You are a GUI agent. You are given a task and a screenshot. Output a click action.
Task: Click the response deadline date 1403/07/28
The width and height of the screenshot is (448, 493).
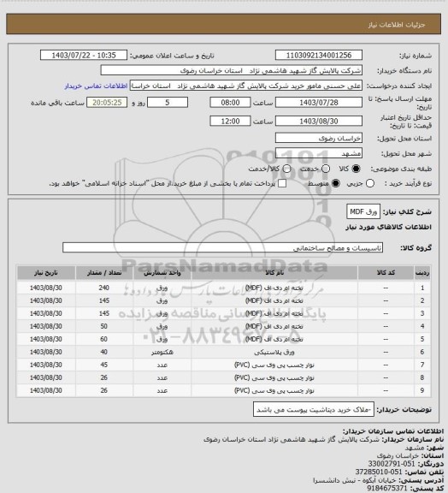pyautogui.click(x=319, y=103)
